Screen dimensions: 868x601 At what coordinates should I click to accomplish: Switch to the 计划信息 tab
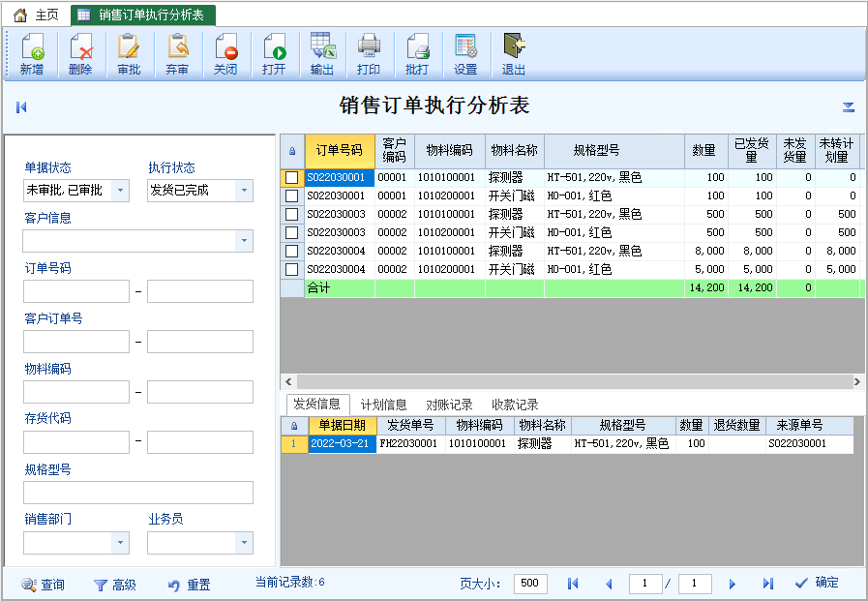click(383, 405)
